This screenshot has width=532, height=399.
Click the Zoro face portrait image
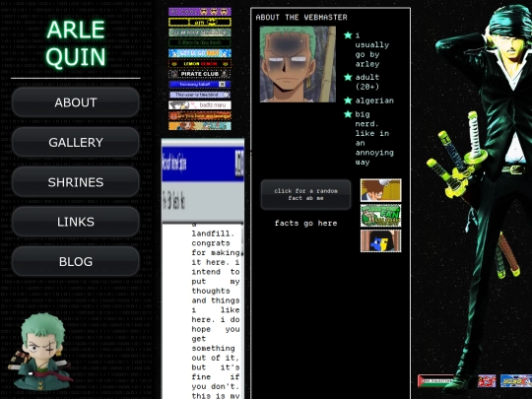[x=298, y=64]
